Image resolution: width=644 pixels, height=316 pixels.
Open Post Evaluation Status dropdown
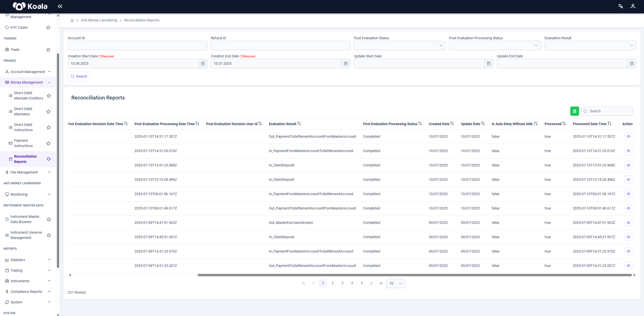point(400,45)
